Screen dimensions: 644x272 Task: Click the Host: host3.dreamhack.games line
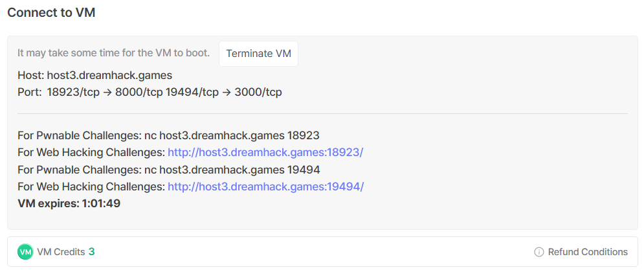[94, 75]
